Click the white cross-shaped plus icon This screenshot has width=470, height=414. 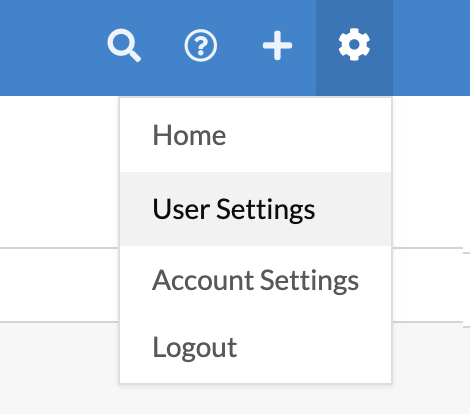point(277,45)
